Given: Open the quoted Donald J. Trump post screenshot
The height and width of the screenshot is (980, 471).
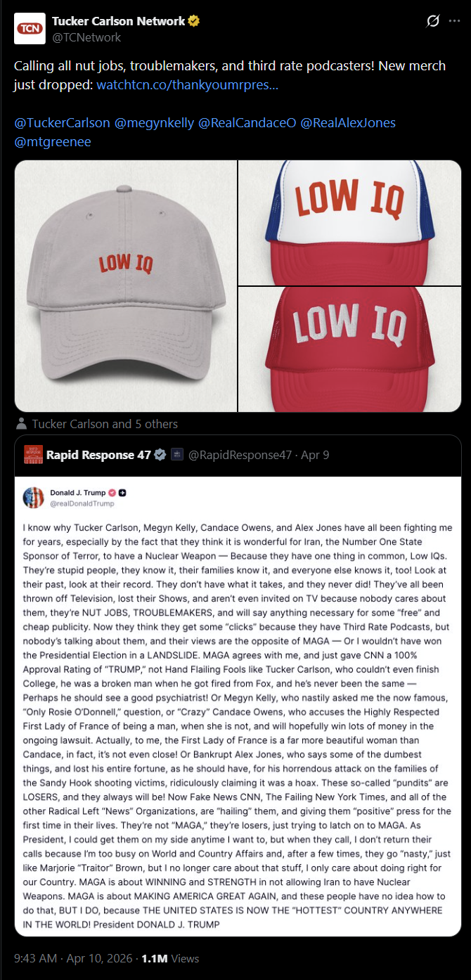Looking at the screenshot, I should tap(238, 706).
